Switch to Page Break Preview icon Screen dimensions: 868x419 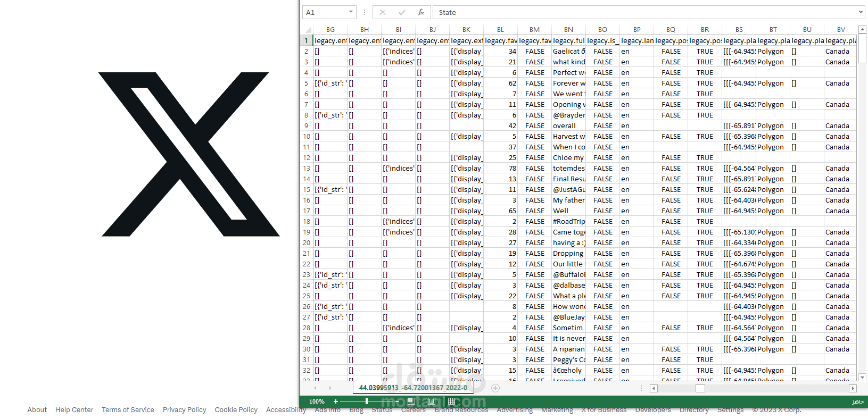click(411, 401)
